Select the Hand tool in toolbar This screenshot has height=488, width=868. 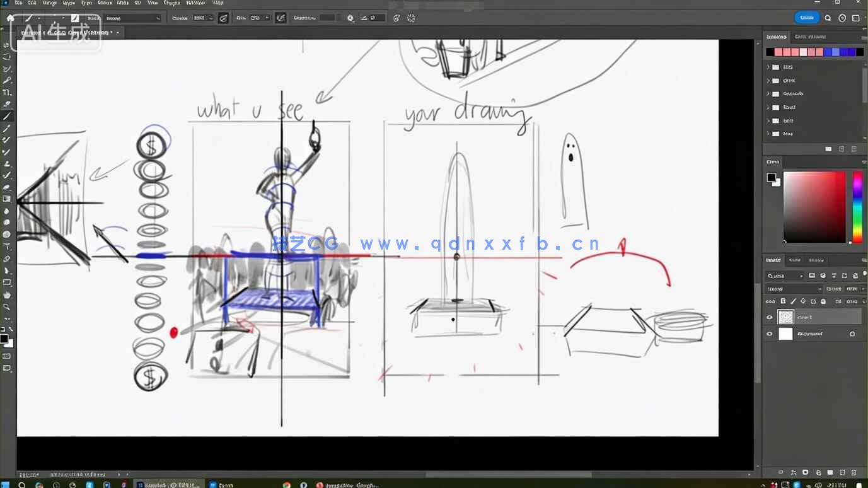tap(7, 294)
